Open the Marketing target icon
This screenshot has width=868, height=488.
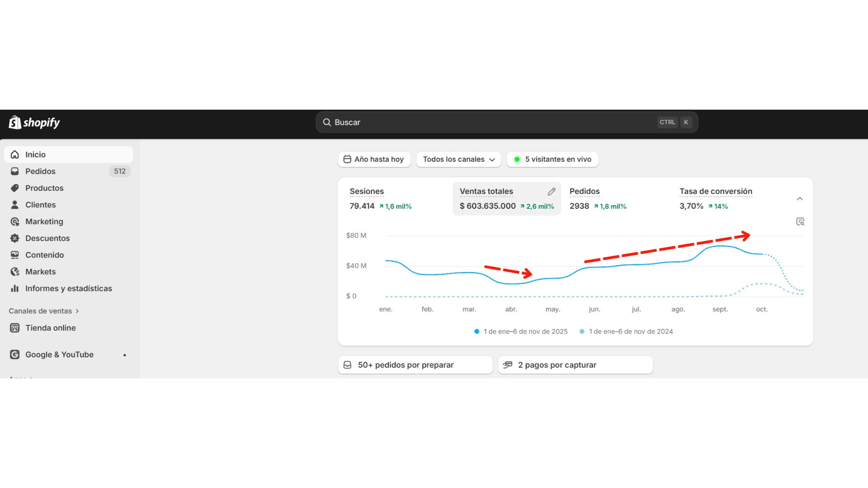[15, 221]
